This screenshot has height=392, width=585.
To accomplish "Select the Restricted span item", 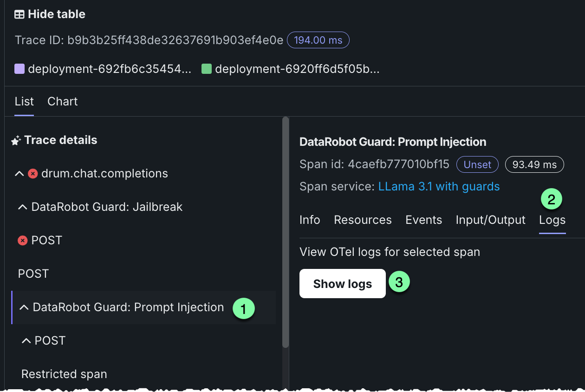I will coord(64,374).
